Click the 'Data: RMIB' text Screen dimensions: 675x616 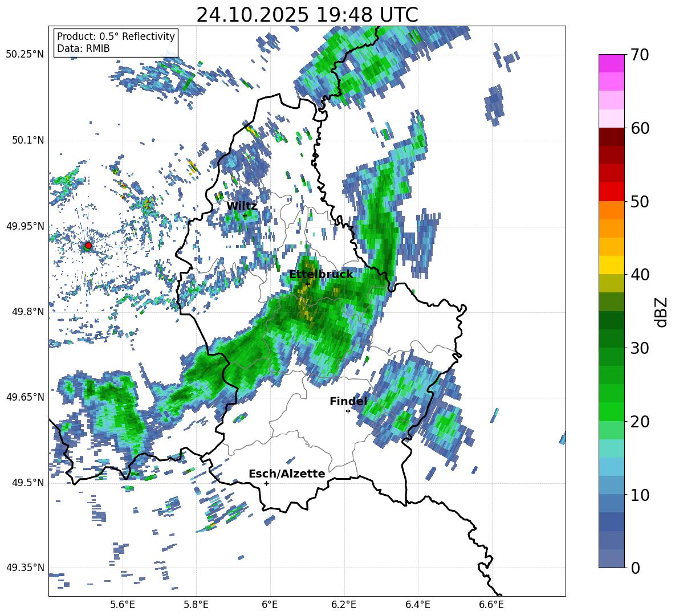tap(83, 48)
